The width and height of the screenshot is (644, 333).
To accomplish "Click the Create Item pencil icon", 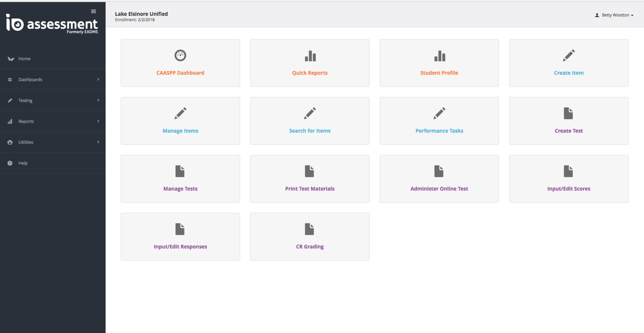I will click(569, 55).
